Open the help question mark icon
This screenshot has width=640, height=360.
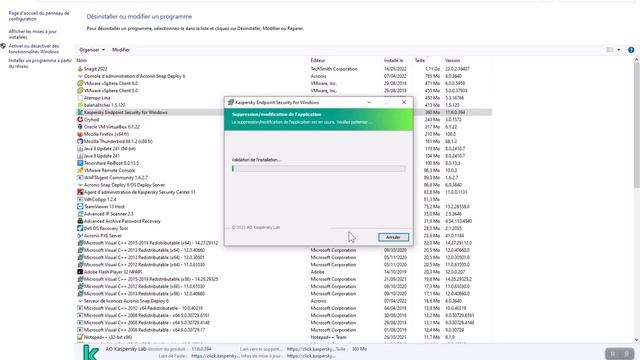tap(631, 50)
